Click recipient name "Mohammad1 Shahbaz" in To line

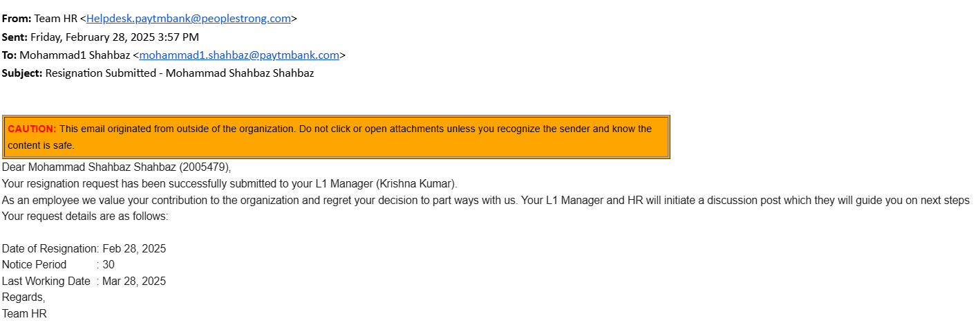click(x=74, y=55)
